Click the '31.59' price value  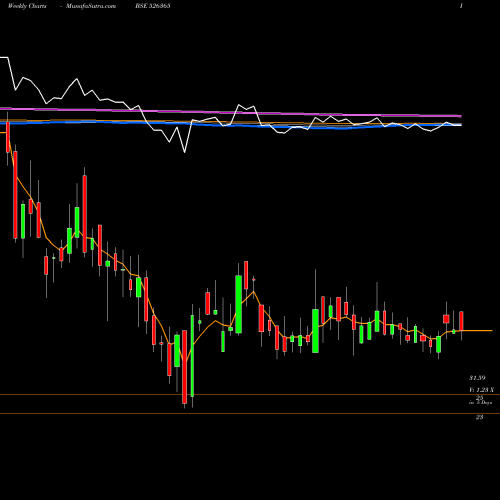click(477, 378)
